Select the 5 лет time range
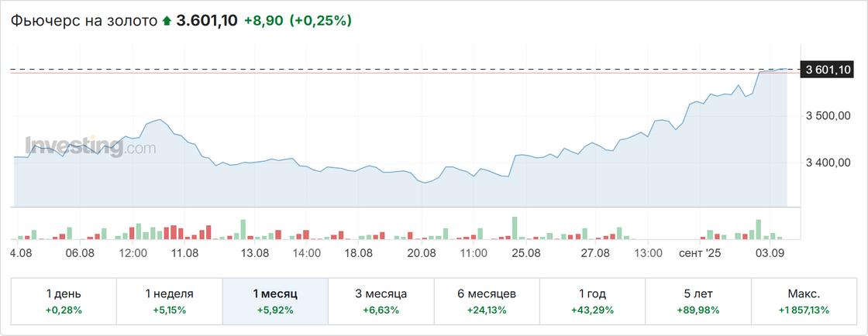The image size is (868, 336). (x=698, y=301)
